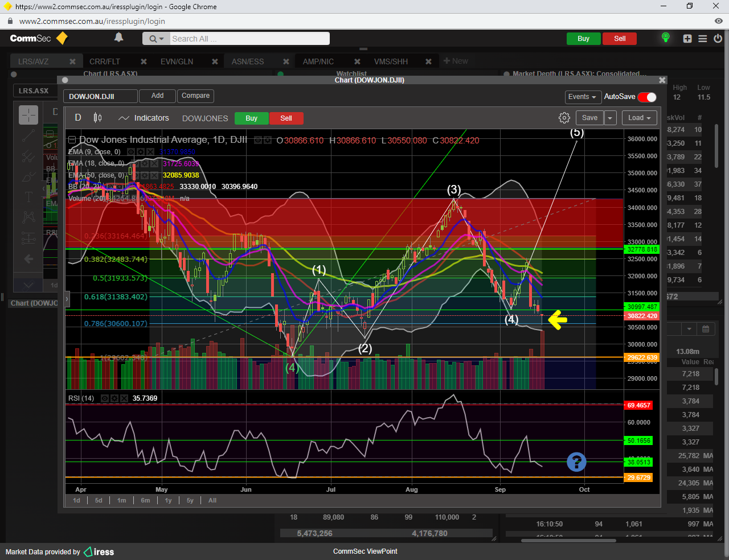Toggle RSI (14) visibility eye
Viewport: 729px width, 560px height.
[104, 398]
